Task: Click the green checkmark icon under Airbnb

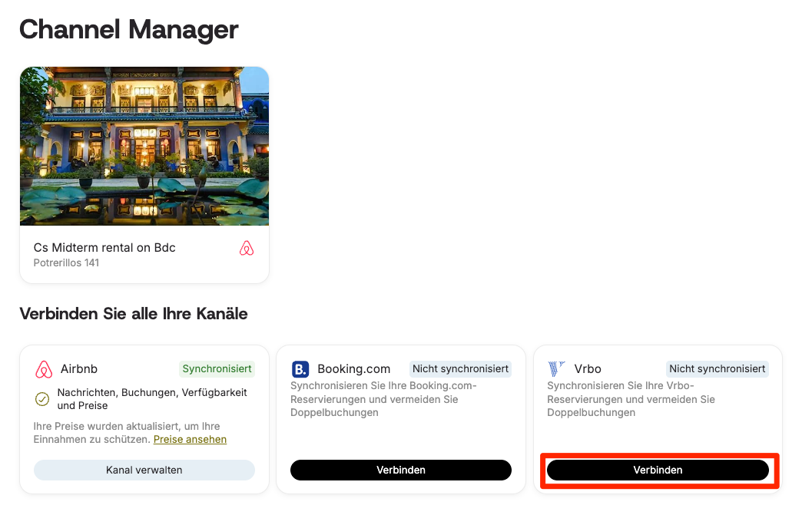Action: pos(42,399)
